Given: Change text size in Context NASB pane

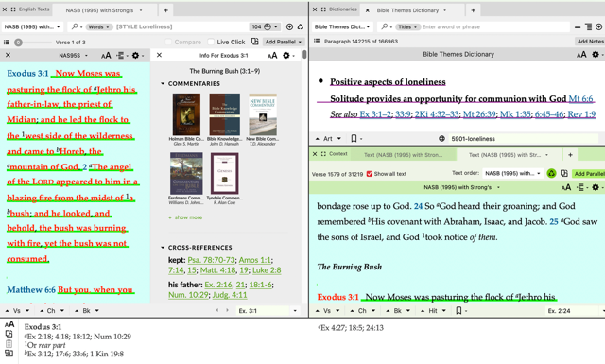Looking at the screenshot, I should pyautogui.click(x=566, y=187).
